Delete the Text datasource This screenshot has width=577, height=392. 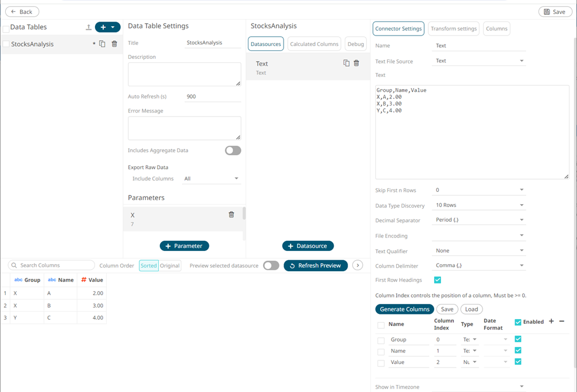[x=356, y=63]
